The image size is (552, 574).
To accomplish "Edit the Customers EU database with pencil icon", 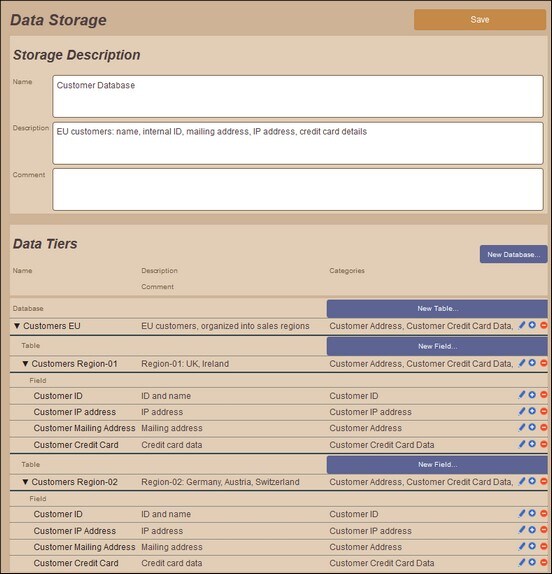I will 522,325.
